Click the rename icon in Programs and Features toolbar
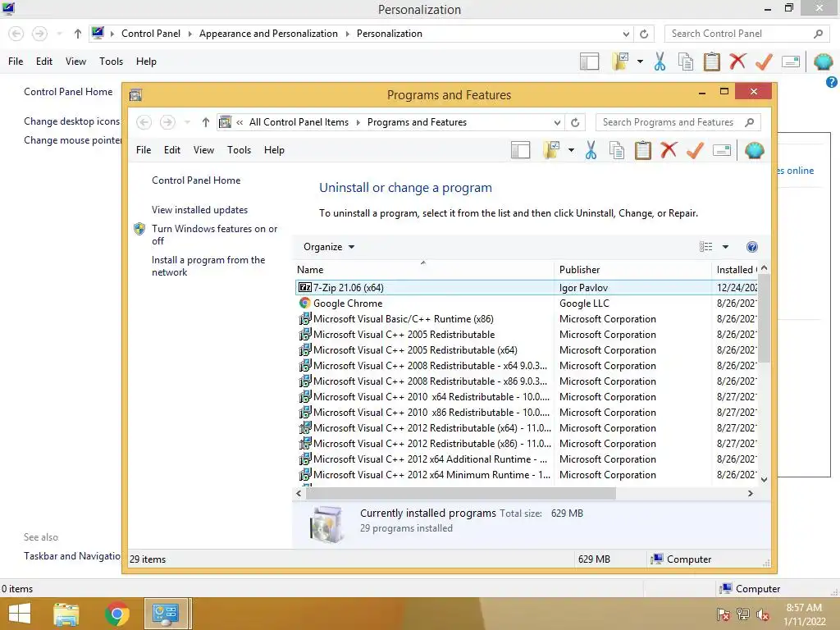The height and width of the screenshot is (630, 840). tap(722, 151)
